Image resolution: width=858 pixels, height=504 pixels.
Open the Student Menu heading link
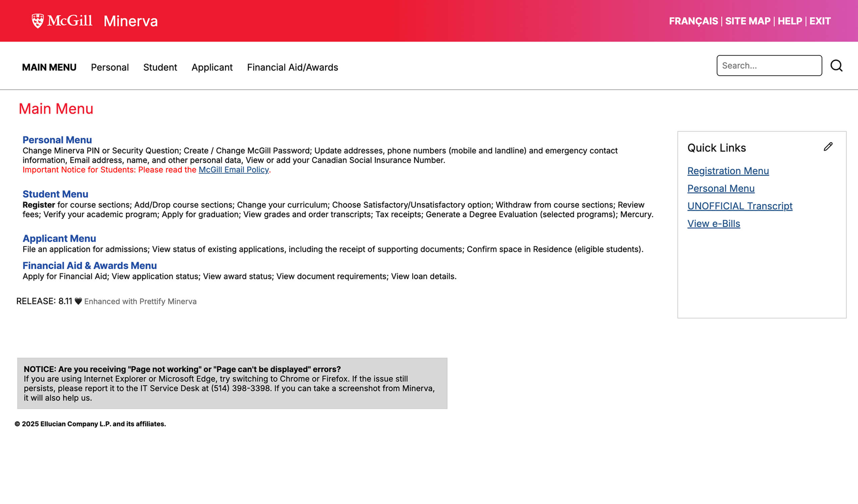click(x=55, y=194)
